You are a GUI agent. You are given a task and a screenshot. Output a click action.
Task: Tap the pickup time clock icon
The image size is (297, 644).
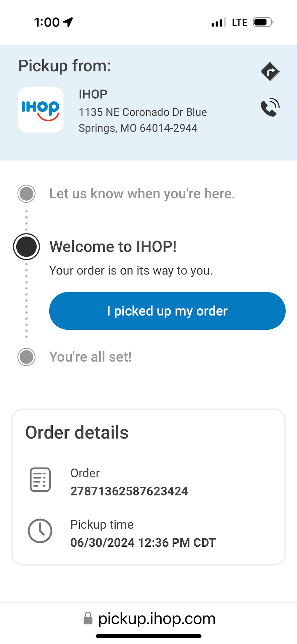pyautogui.click(x=40, y=531)
